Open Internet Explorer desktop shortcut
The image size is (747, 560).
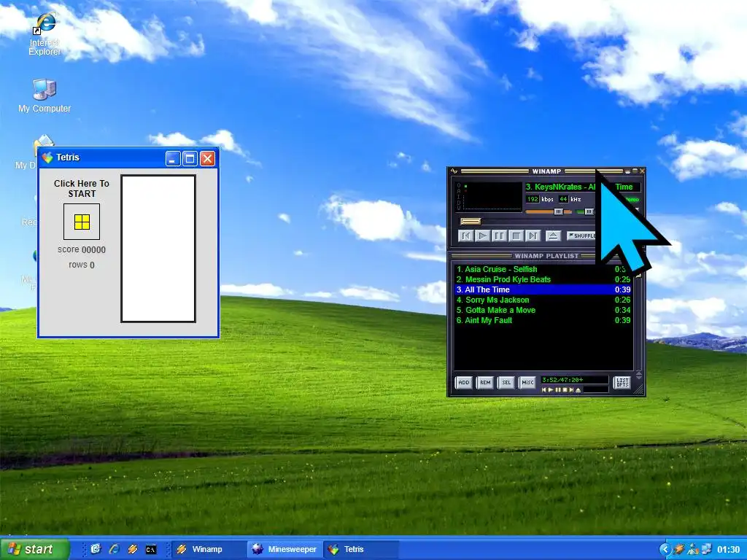tap(44, 34)
